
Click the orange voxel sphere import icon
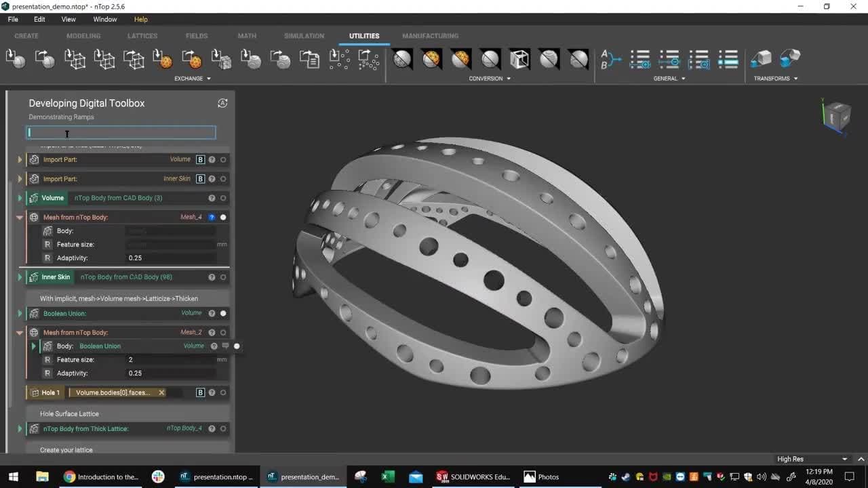pos(163,59)
